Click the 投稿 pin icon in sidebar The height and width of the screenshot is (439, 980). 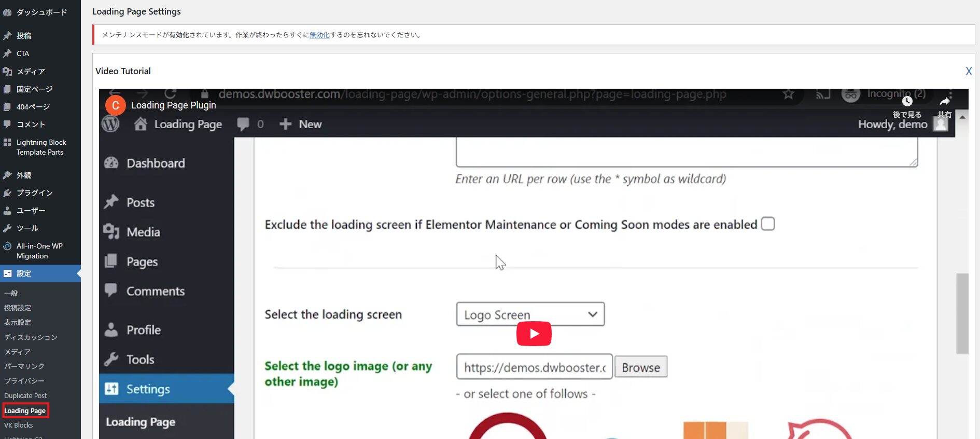click(x=7, y=36)
